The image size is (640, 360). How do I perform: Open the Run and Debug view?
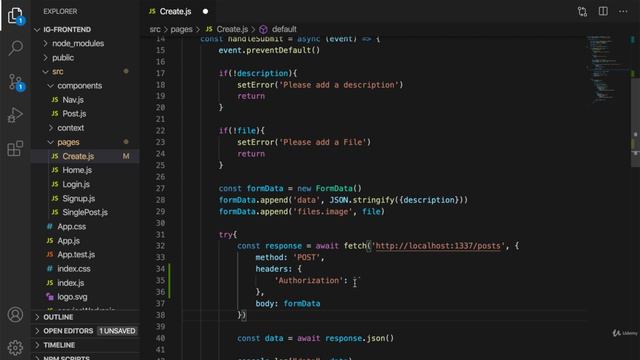pyautogui.click(x=16, y=115)
